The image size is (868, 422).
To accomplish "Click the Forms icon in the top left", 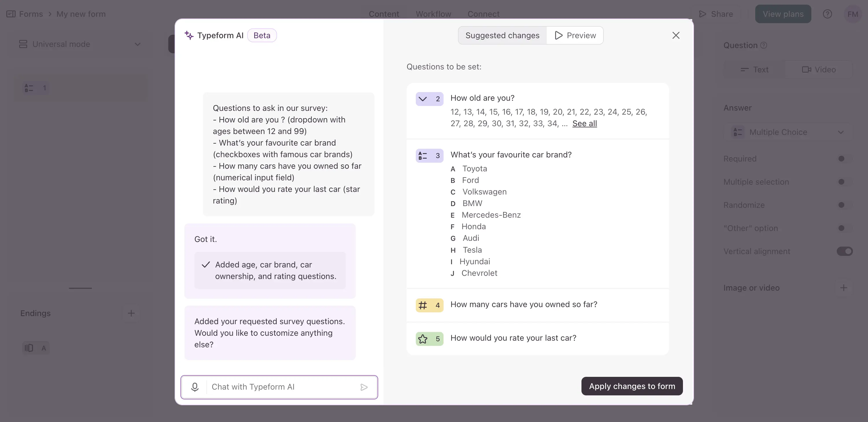I will coord(11,14).
